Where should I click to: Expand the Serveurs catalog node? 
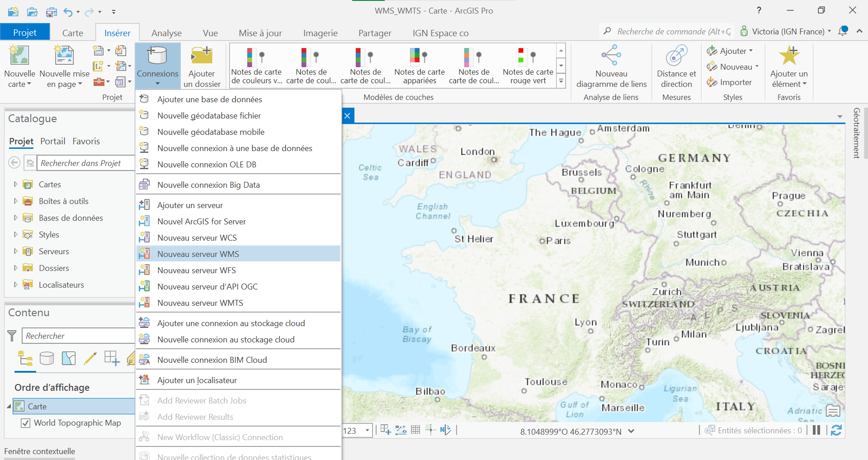[x=15, y=251]
